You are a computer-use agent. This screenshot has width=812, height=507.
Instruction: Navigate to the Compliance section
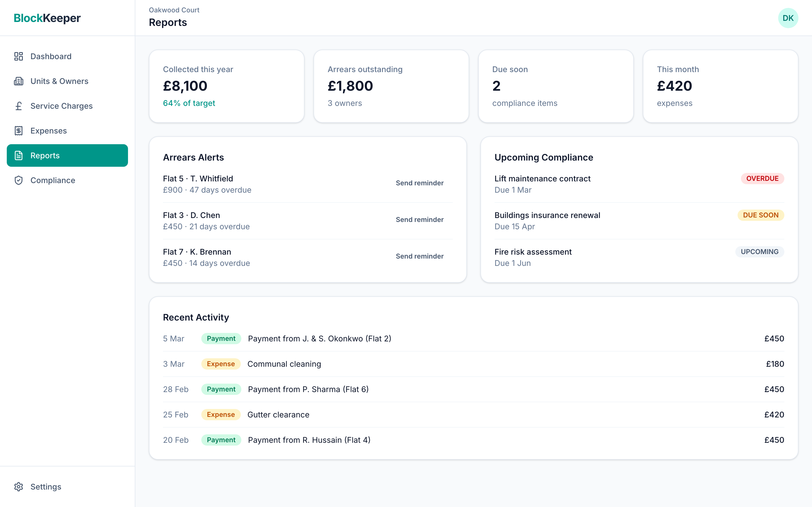click(x=53, y=180)
